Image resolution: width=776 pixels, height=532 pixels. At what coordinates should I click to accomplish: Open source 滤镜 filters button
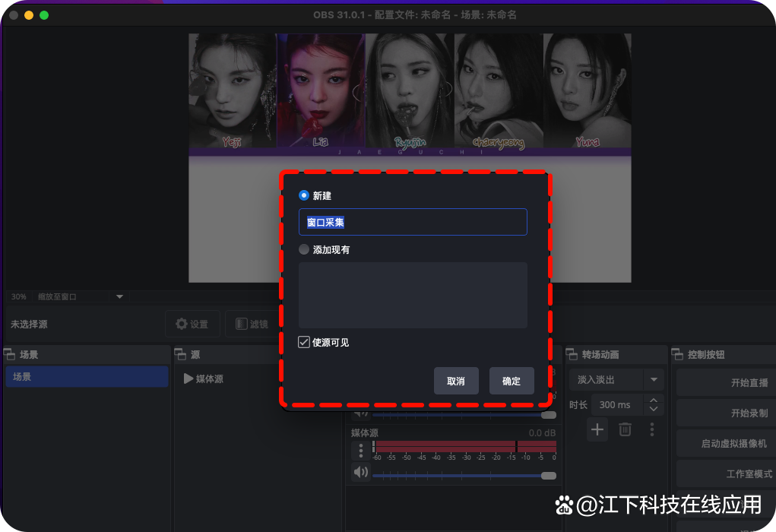pyautogui.click(x=251, y=324)
